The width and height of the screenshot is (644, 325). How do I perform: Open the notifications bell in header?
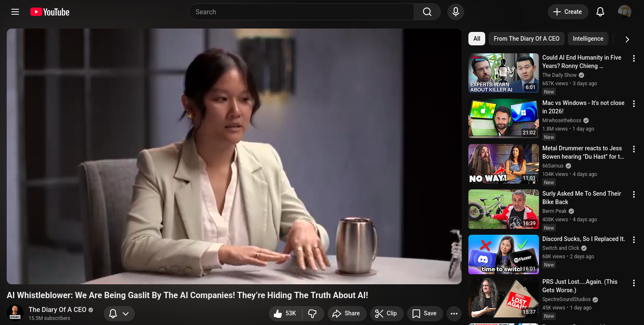click(600, 12)
